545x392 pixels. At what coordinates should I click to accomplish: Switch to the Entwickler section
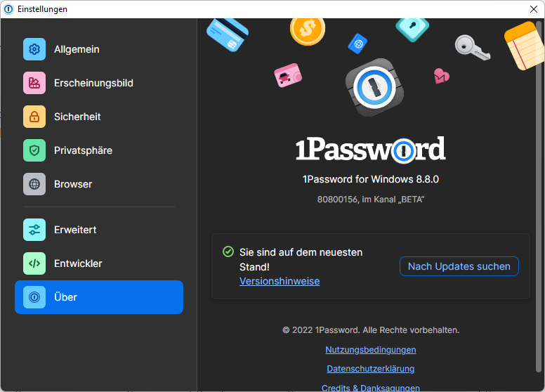[x=99, y=263]
